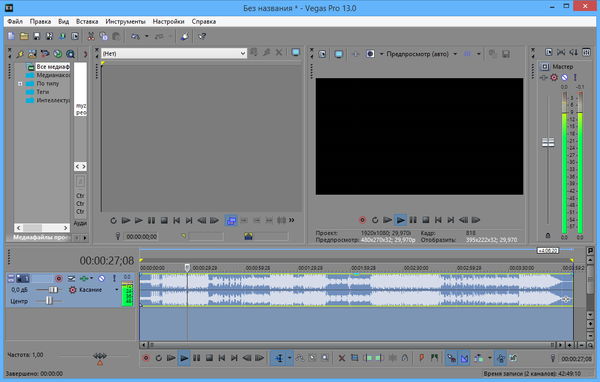Adjust the Master volume fader
Viewport: 600px width, 382px height.
coord(548,142)
